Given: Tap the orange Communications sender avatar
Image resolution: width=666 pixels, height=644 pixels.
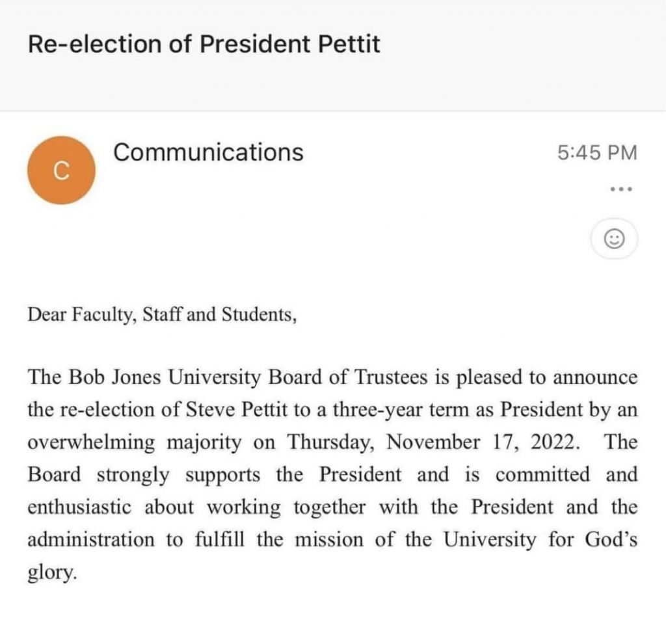Looking at the screenshot, I should click(x=61, y=170).
